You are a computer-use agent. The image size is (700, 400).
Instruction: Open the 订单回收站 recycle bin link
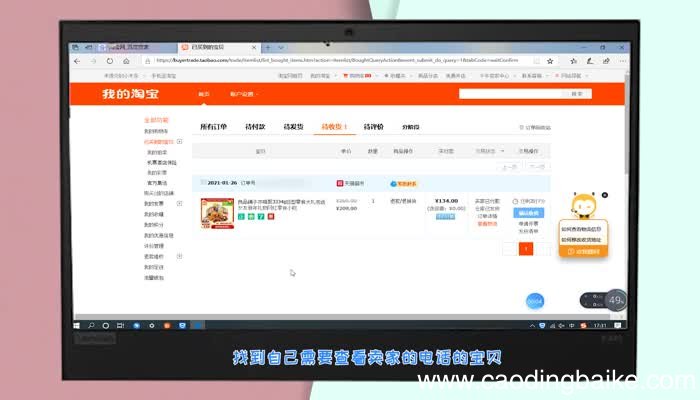pyautogui.click(x=535, y=128)
